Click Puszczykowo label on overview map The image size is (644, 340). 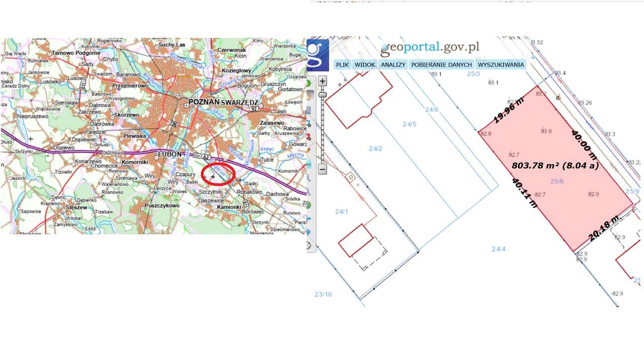162,206
